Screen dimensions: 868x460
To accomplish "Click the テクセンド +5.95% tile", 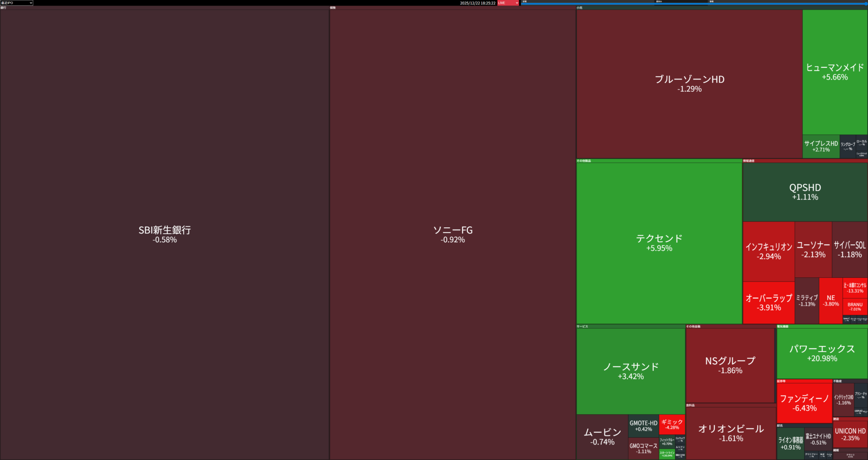I will point(659,243).
